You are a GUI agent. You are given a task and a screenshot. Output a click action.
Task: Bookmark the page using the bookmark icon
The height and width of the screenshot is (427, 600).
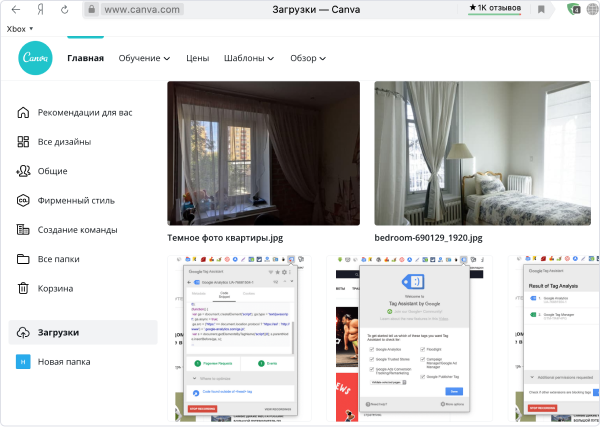point(541,9)
